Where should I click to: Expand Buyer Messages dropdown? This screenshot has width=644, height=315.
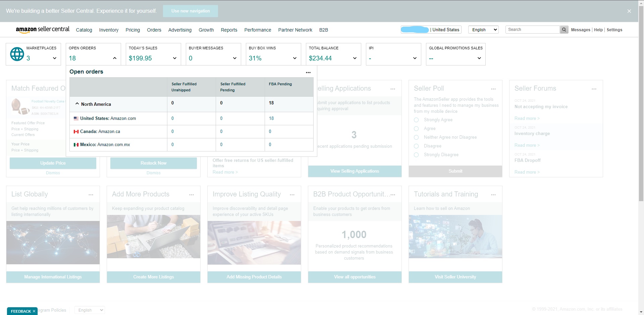[x=235, y=58]
